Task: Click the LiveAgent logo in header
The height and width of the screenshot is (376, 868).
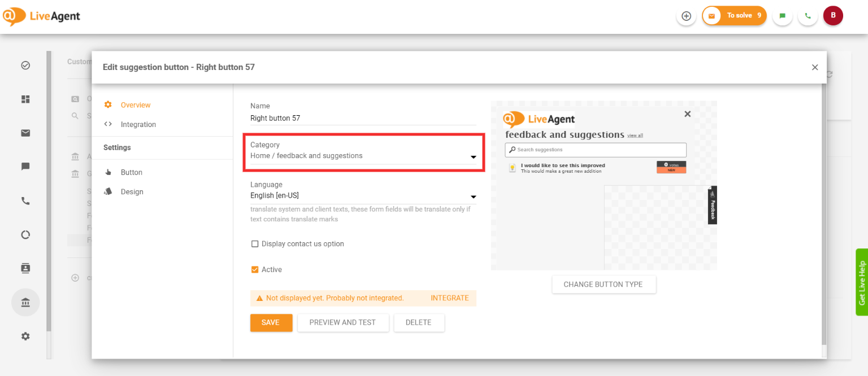Action: click(41, 16)
